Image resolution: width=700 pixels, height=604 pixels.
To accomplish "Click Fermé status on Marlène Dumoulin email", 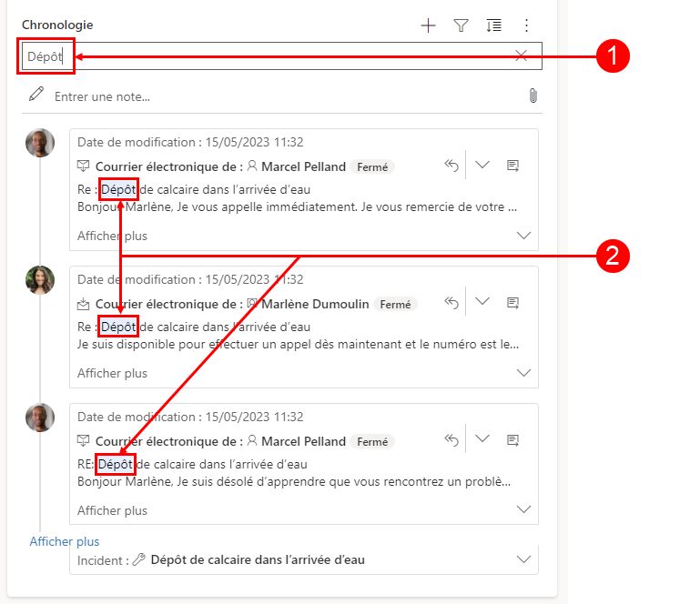I will tap(395, 304).
